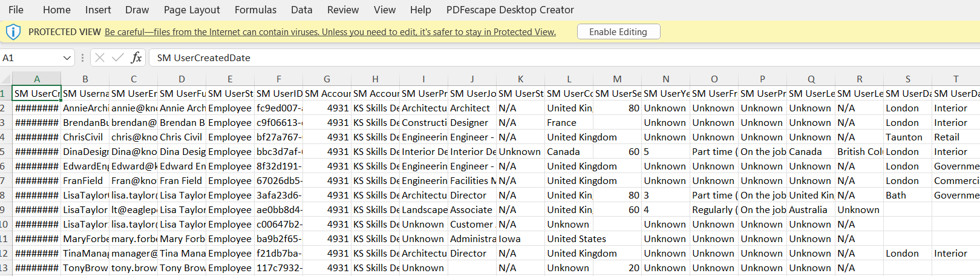This screenshot has height=276, width=980.
Task: Click cell 'Taunton' in row 4
Action: pyautogui.click(x=908, y=137)
